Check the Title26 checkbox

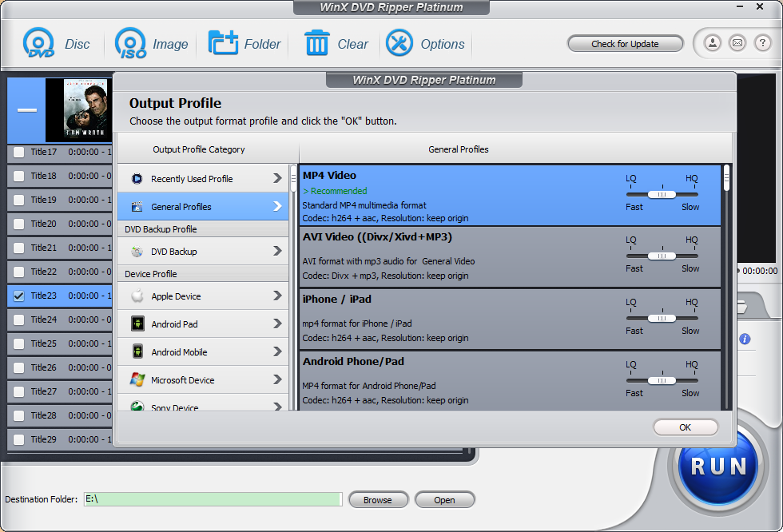pos(19,367)
